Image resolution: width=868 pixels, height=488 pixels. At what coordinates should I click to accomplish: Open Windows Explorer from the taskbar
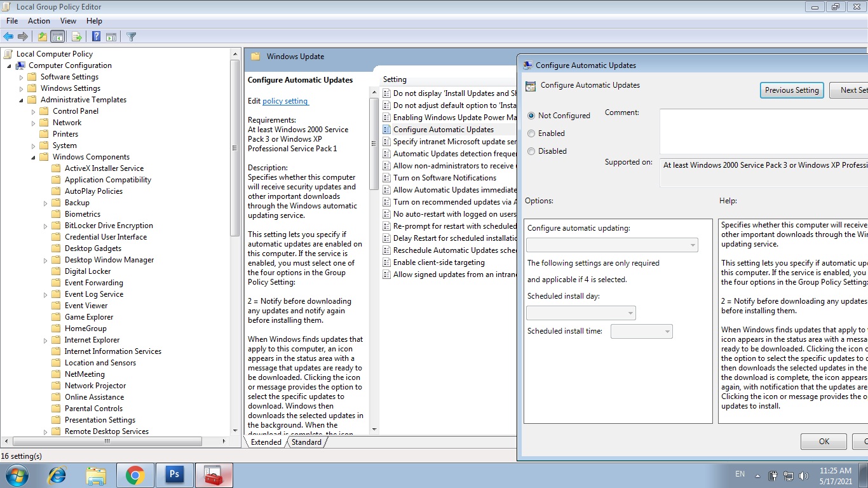tap(96, 475)
